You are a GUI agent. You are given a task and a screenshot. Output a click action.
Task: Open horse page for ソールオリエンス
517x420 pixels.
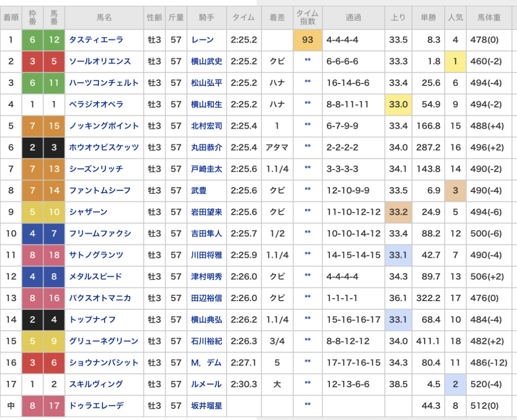(100, 61)
